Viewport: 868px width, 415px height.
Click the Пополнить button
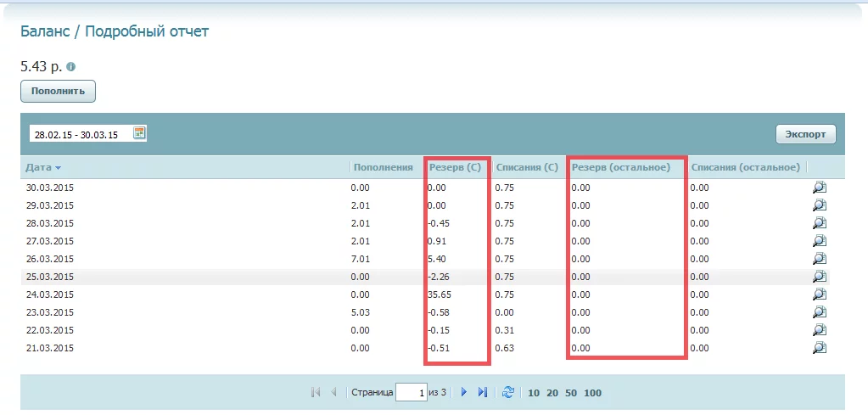point(59,92)
